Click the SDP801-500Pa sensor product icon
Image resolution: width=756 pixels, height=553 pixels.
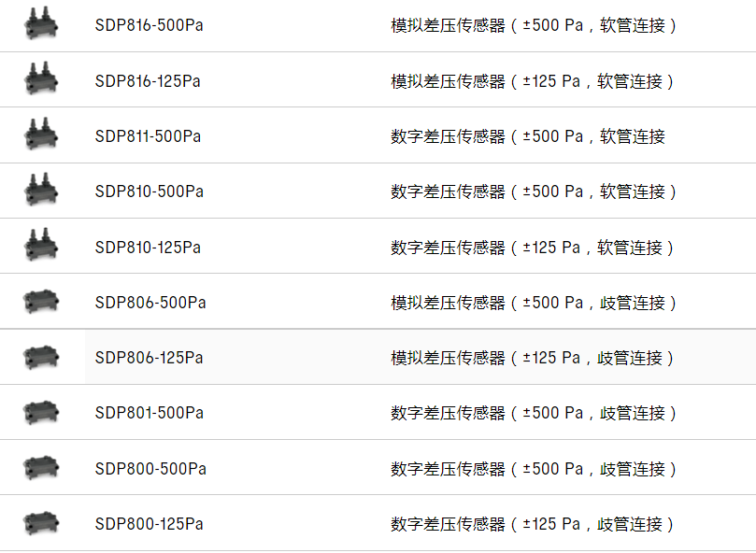pos(40,412)
